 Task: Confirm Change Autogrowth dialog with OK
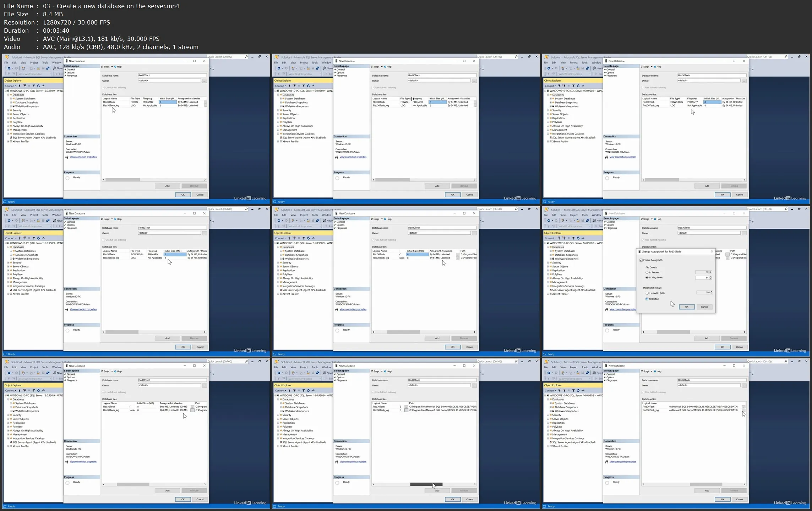pyautogui.click(x=687, y=307)
